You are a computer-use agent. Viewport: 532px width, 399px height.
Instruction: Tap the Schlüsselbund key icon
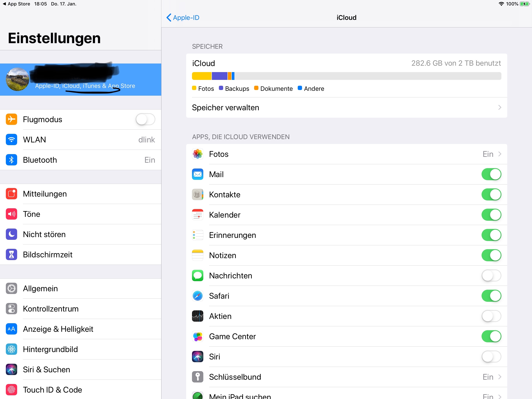(x=197, y=377)
